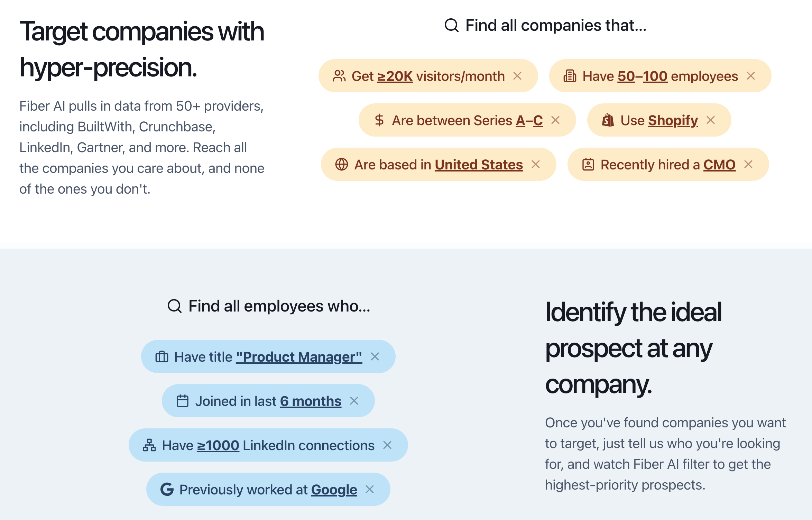Screen dimensions: 812x520
Task: Click the dollar sign Series icon
Action: click(x=379, y=120)
